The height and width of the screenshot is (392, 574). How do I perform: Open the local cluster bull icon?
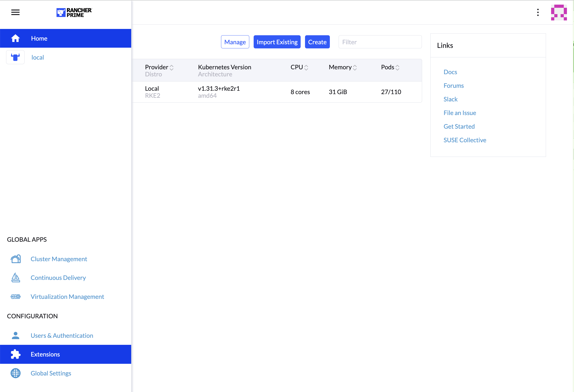[15, 57]
